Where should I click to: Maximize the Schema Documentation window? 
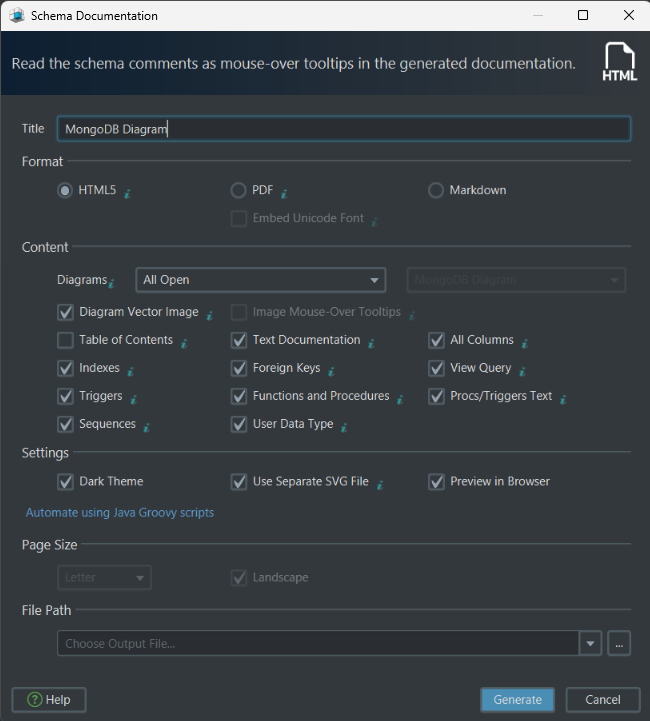point(583,15)
